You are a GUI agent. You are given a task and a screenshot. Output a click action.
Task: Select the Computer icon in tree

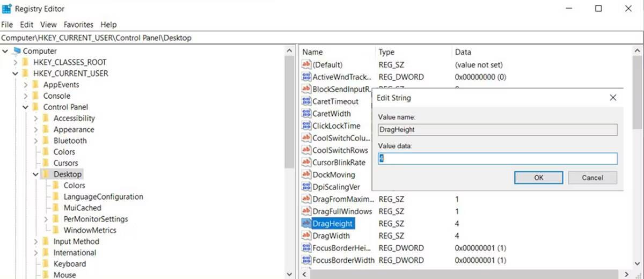16,51
